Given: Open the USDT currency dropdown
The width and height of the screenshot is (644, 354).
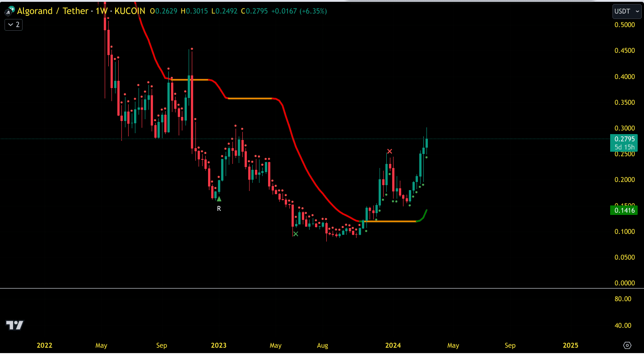Looking at the screenshot, I should tap(627, 11).
